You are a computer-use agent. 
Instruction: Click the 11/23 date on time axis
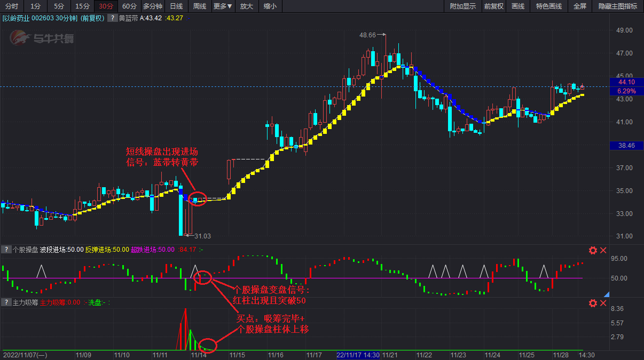click(x=458, y=355)
